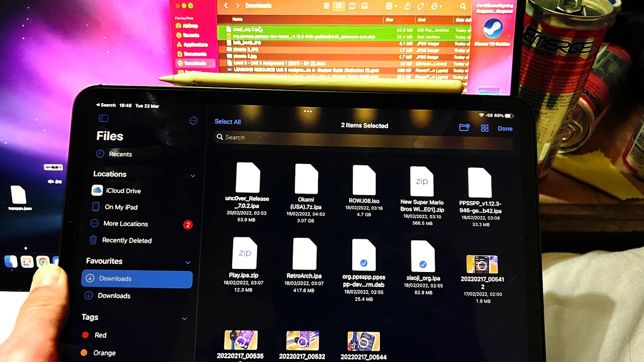Image resolution: width=644 pixels, height=362 pixels.
Task: Sort by Kind column in Mac Finder
Action: [x=421, y=20]
